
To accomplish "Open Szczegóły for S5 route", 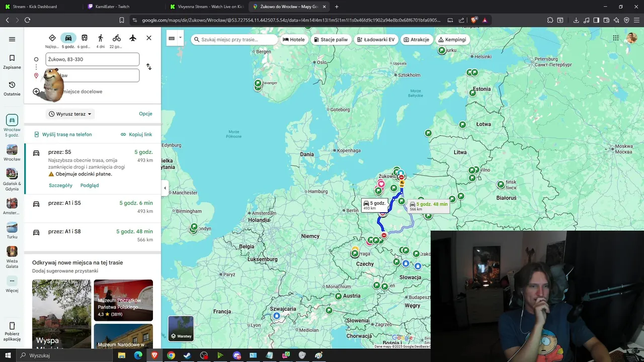I will point(60,186).
